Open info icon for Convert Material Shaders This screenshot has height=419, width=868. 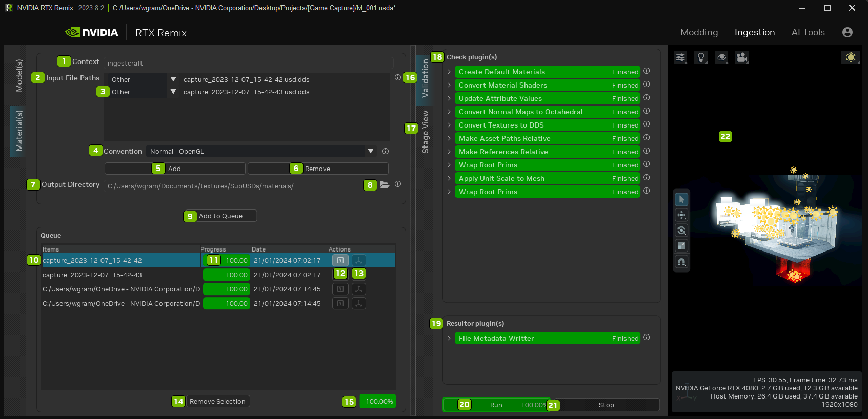point(647,85)
